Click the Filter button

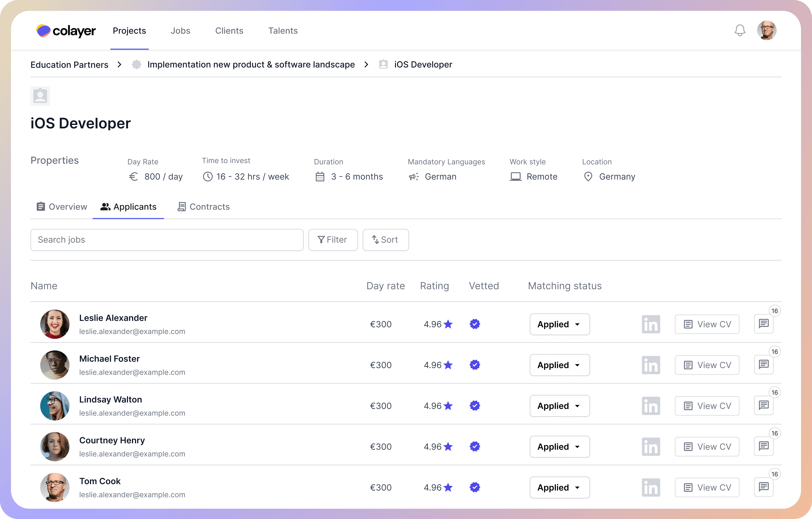(333, 240)
